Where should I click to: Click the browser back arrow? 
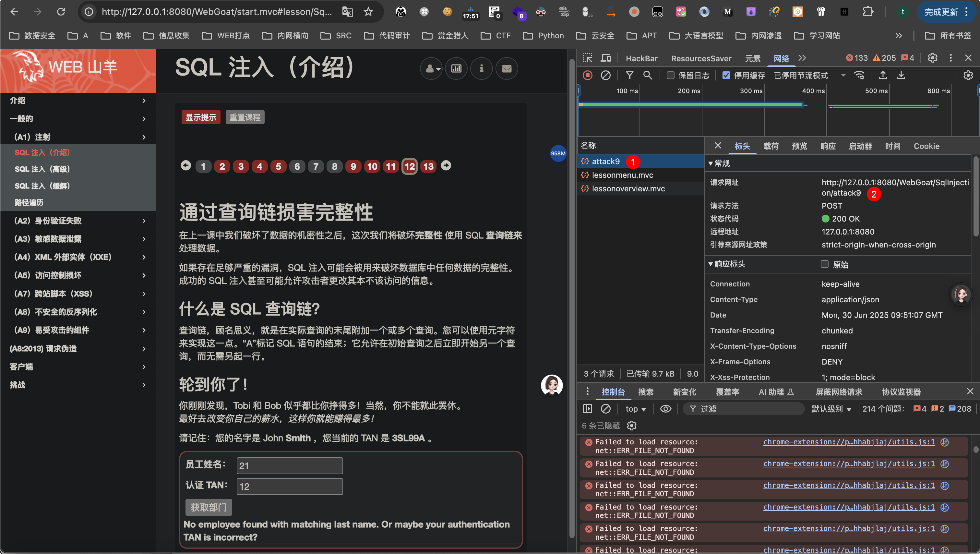[x=14, y=12]
